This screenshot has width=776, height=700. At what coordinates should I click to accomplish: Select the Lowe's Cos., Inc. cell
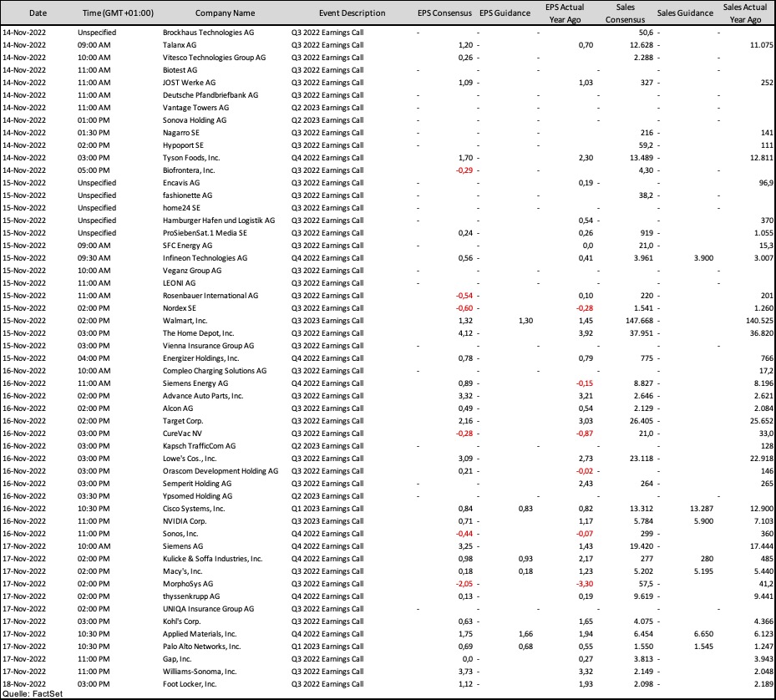point(190,459)
